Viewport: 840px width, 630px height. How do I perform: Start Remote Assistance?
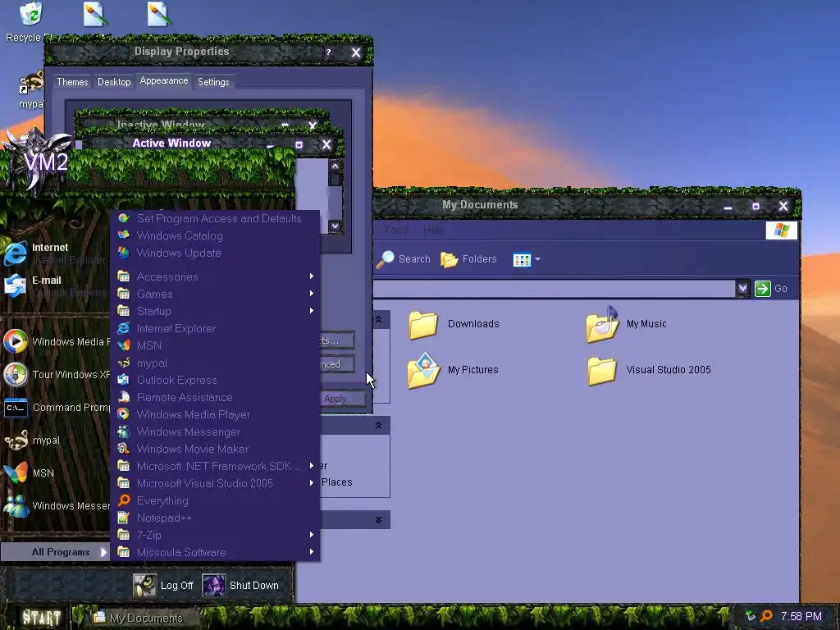coord(215,397)
